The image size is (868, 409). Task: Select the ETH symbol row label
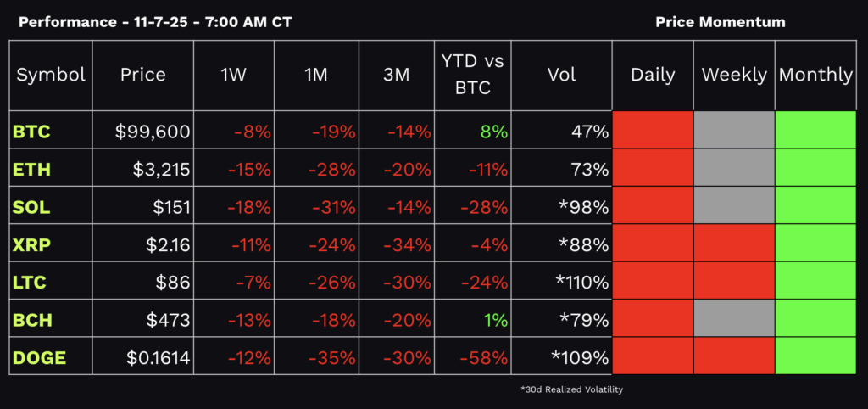(x=31, y=169)
